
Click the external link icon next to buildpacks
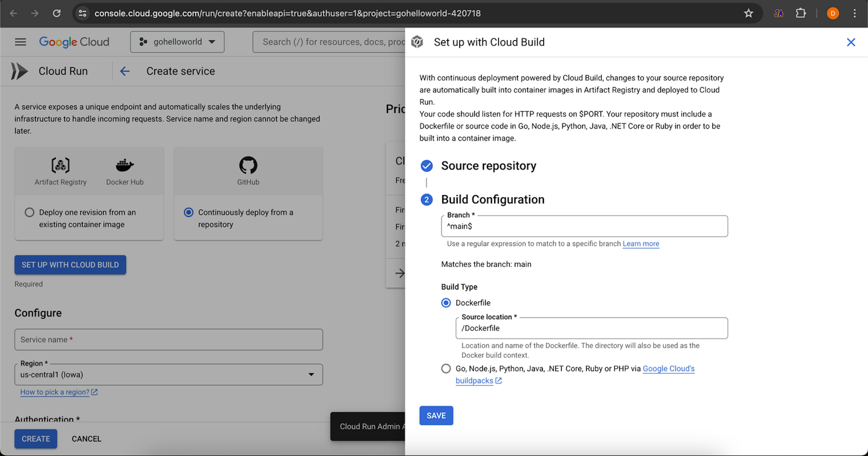pyautogui.click(x=498, y=381)
